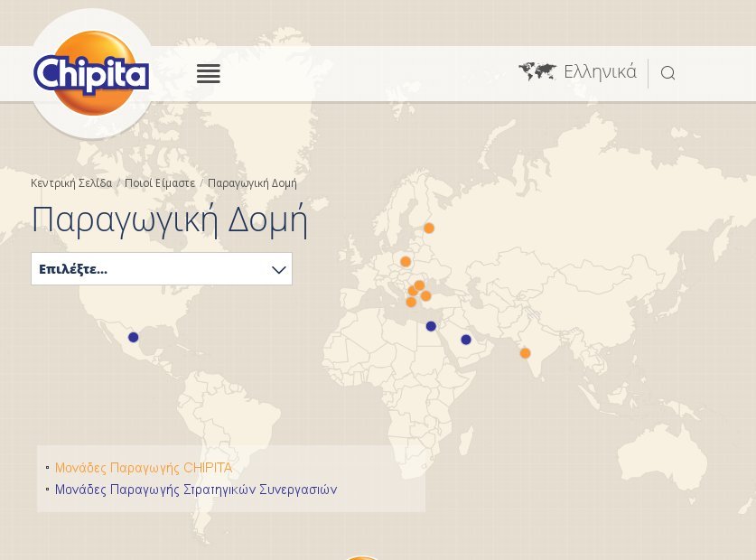This screenshot has width=756, height=560.
Task: Select the blue marker in Saudi Arabia
Action: tap(466, 340)
